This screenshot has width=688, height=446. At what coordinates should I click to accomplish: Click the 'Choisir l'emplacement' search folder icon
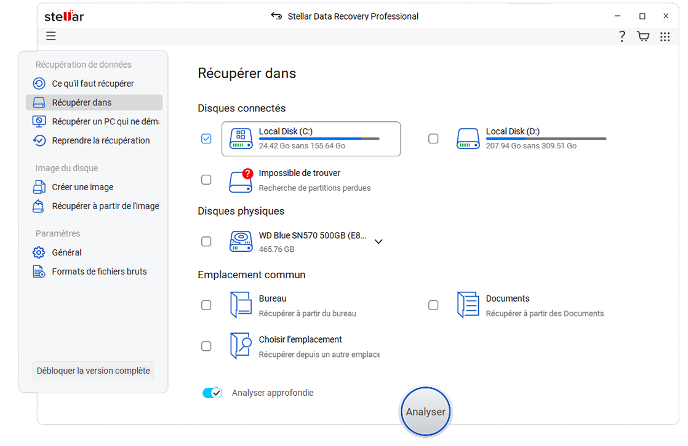pos(241,345)
